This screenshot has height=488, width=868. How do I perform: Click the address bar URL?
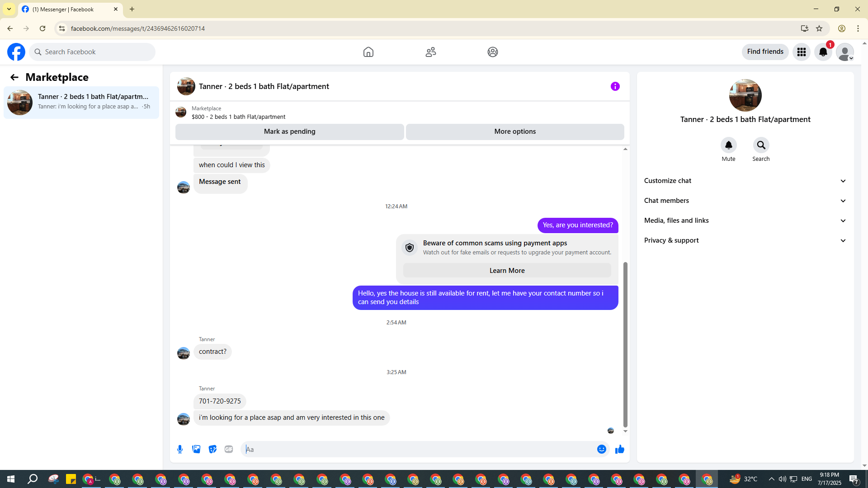point(138,28)
